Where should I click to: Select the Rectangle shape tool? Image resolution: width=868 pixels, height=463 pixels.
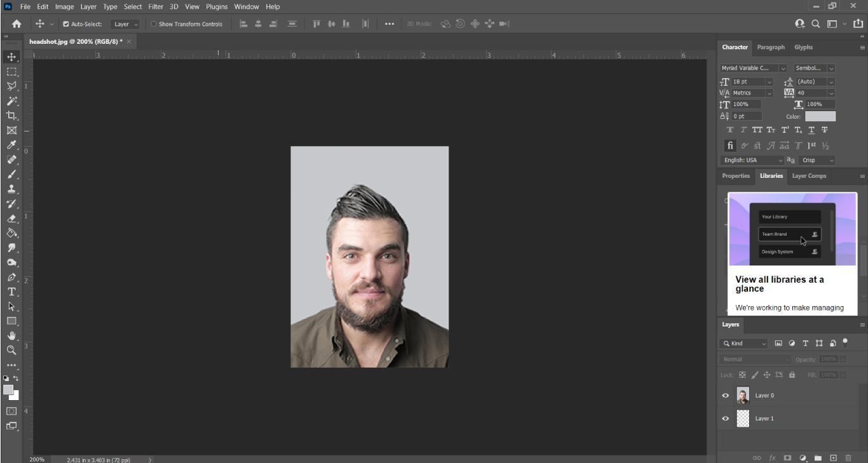coord(11,321)
